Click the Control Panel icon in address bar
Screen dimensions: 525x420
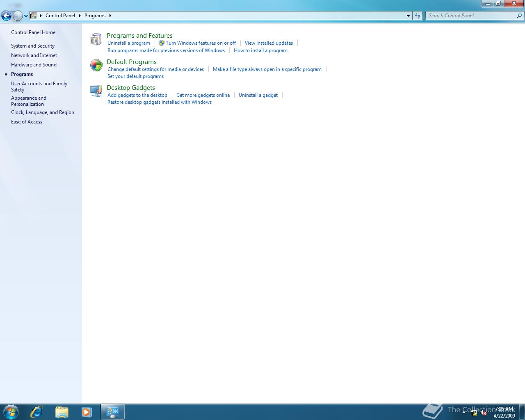(34, 16)
